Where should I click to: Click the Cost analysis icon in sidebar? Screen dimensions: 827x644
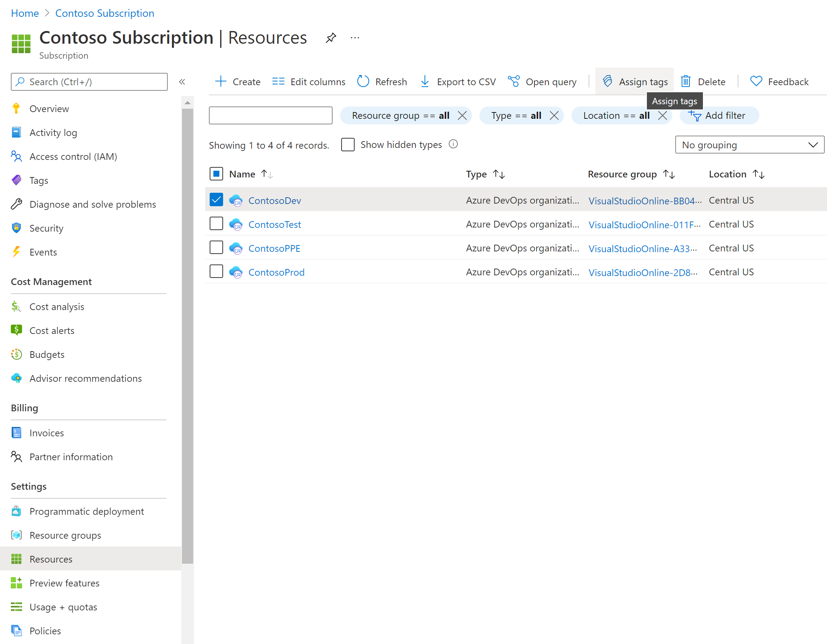pyautogui.click(x=17, y=306)
